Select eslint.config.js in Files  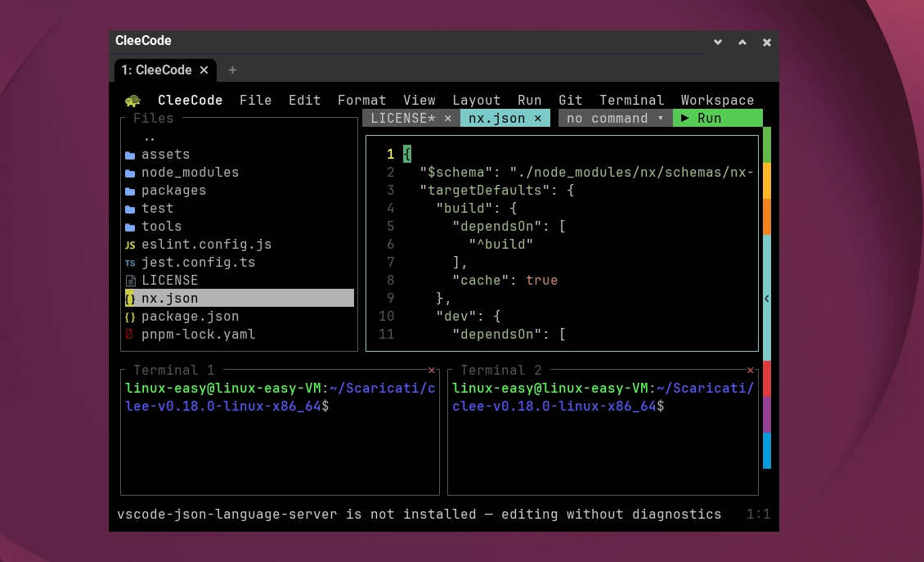tap(199, 244)
